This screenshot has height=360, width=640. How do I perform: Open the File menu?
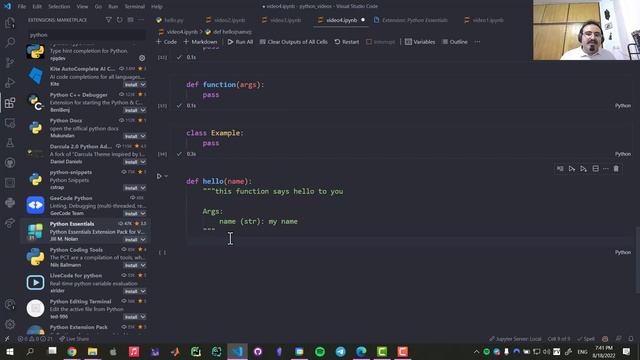[x=22, y=7]
